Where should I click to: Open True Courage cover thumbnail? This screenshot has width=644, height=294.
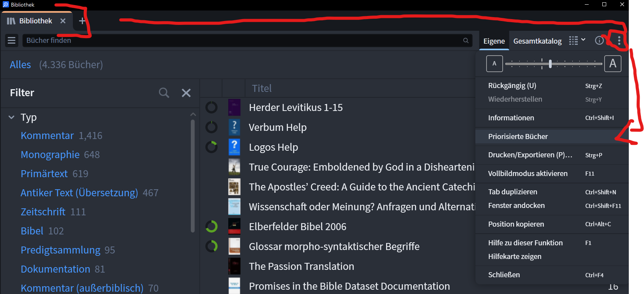click(234, 167)
